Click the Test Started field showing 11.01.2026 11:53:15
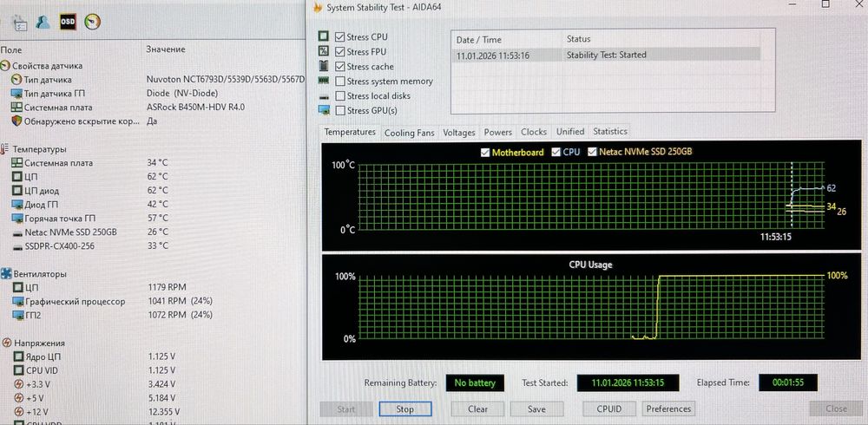The height and width of the screenshot is (425, 868). pyautogui.click(x=628, y=382)
